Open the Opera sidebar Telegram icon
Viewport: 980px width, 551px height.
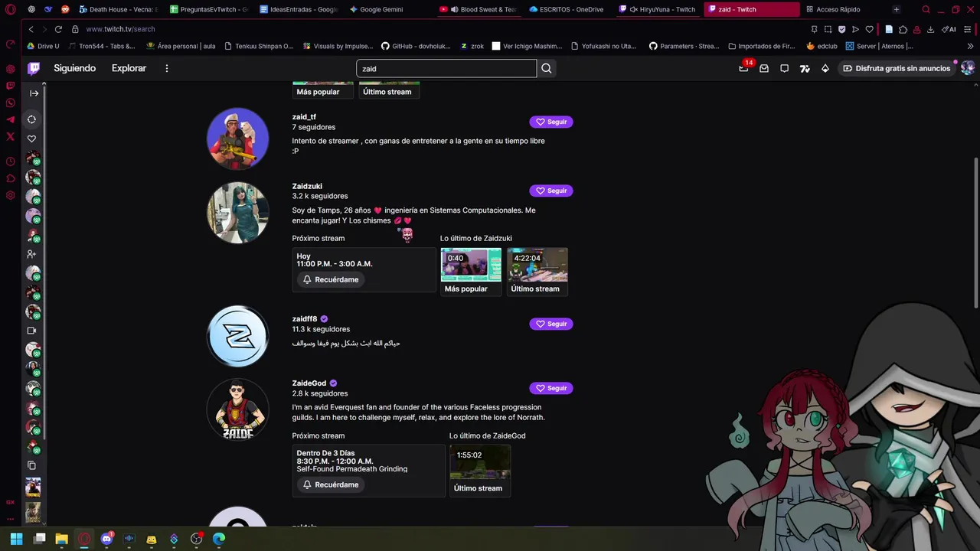(x=11, y=119)
